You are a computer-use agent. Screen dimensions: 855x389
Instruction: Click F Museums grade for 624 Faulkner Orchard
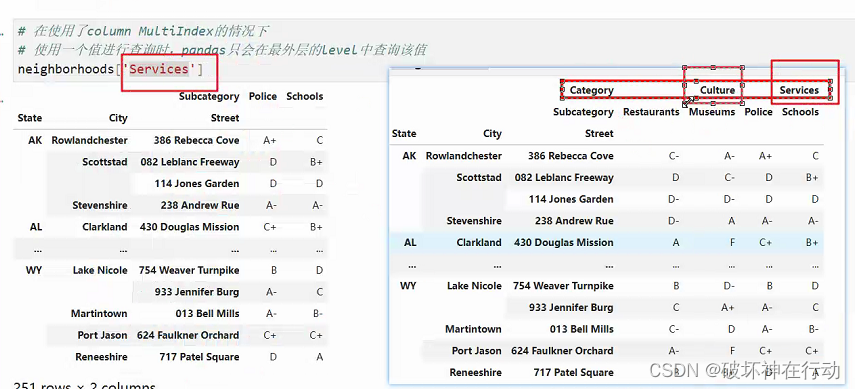[x=732, y=351]
